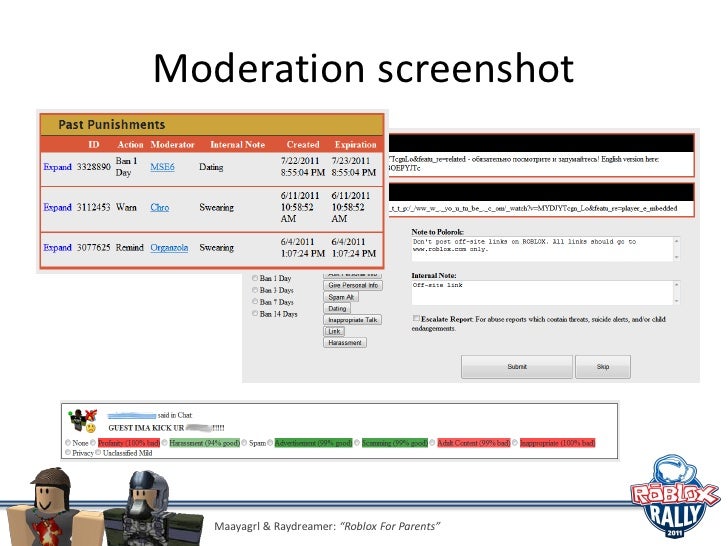Select the Privacy classification radio button
This screenshot has height=546, width=728.
click(x=68, y=453)
